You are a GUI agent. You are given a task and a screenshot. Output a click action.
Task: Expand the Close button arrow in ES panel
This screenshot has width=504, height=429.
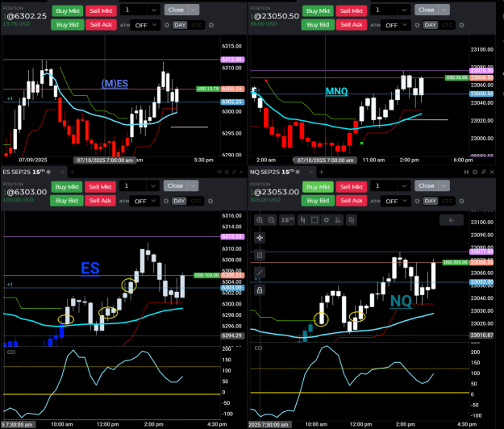192,185
